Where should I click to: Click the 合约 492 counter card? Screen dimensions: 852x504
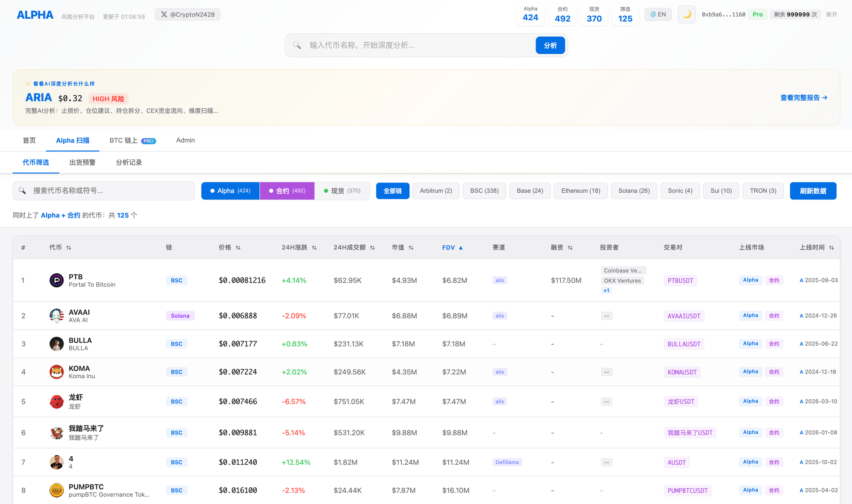tap(562, 14)
